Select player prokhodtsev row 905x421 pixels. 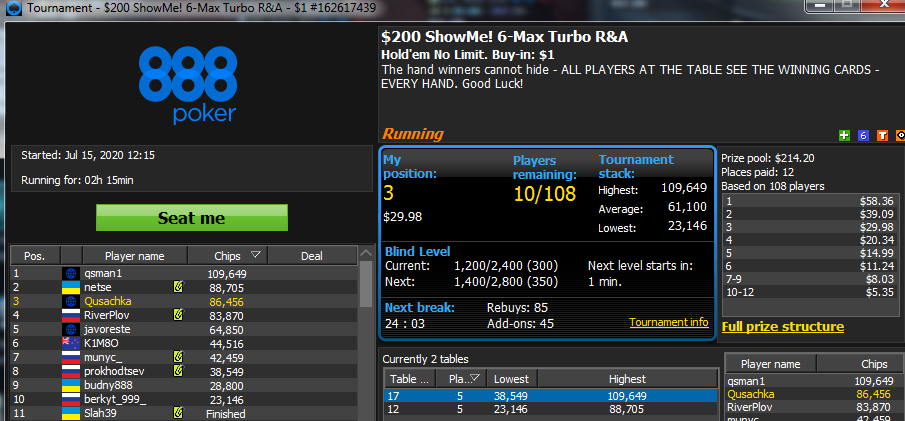tap(184, 371)
